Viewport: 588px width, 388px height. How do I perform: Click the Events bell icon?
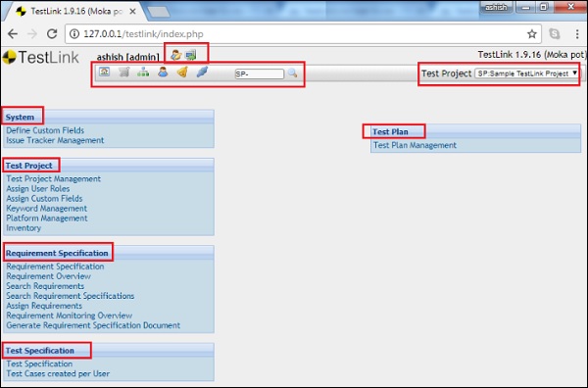[x=182, y=72]
